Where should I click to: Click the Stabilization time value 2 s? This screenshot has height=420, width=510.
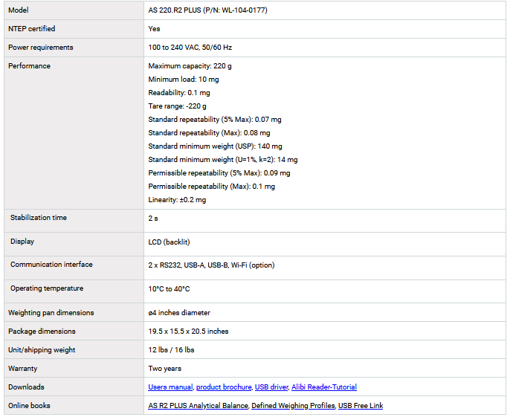click(153, 219)
